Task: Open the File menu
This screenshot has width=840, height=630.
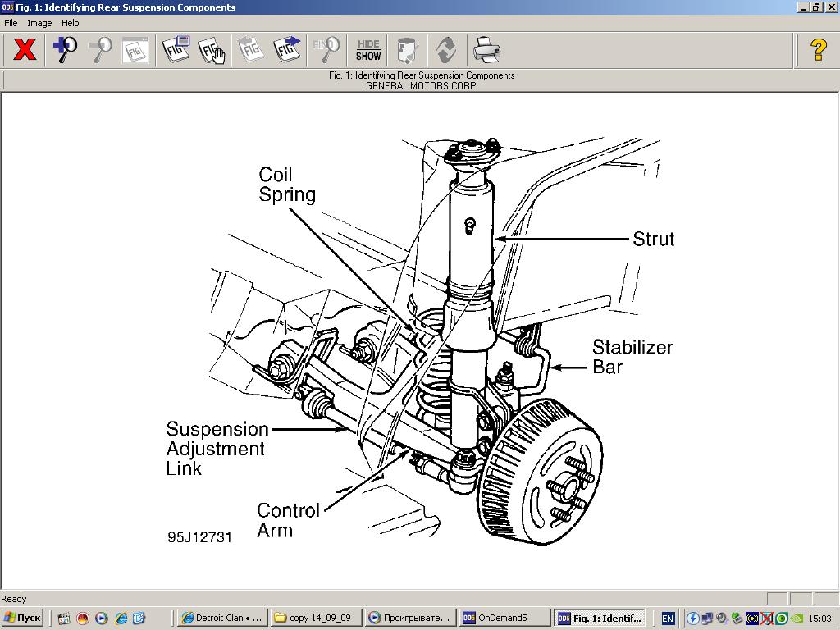Action: point(11,23)
